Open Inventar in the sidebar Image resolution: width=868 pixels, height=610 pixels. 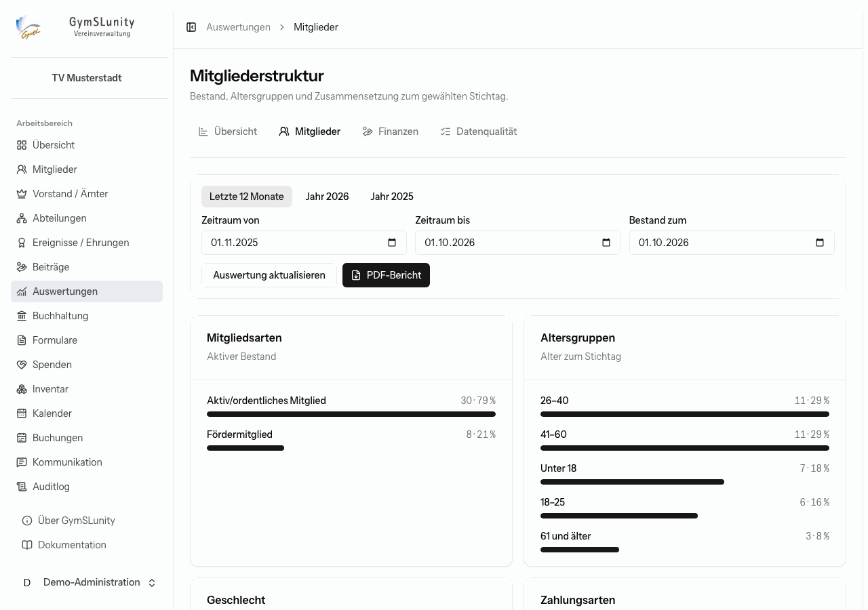(x=87, y=389)
